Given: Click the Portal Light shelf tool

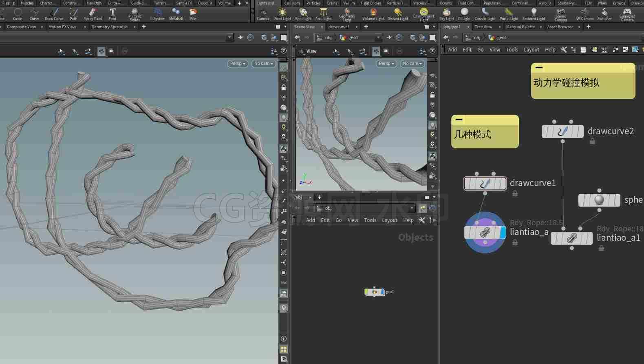Looking at the screenshot, I should (509, 14).
